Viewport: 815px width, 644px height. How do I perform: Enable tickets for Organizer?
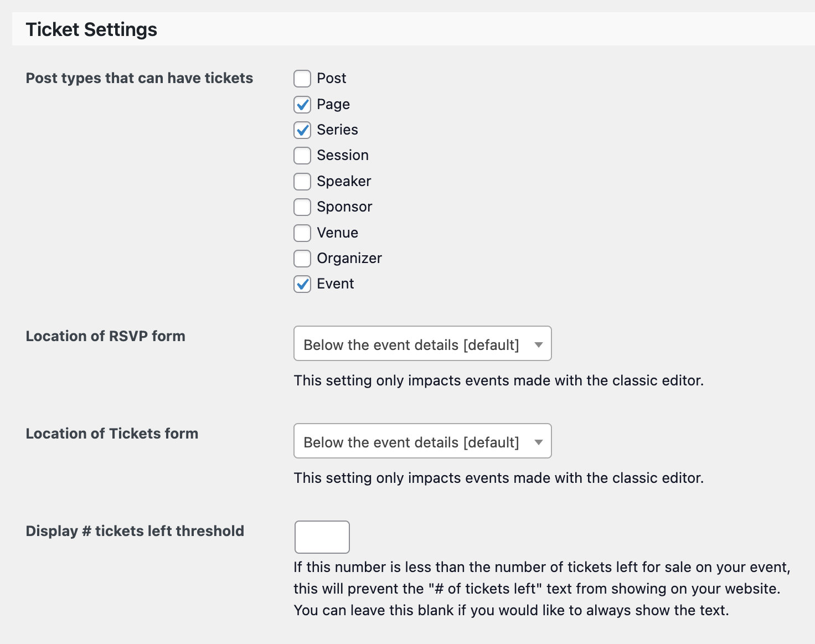302,259
